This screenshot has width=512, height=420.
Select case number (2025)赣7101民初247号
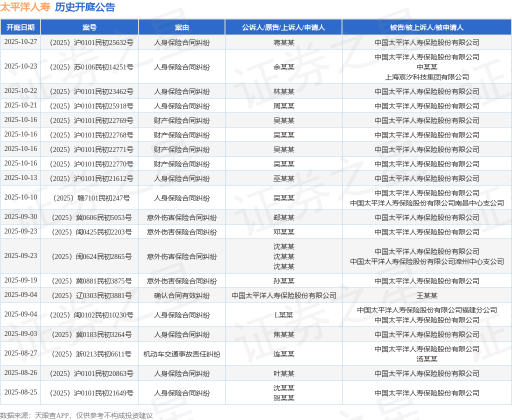[90, 198]
